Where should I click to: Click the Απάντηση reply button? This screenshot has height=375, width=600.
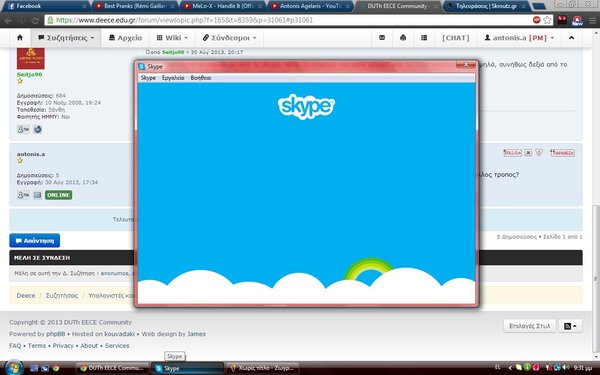(34, 241)
